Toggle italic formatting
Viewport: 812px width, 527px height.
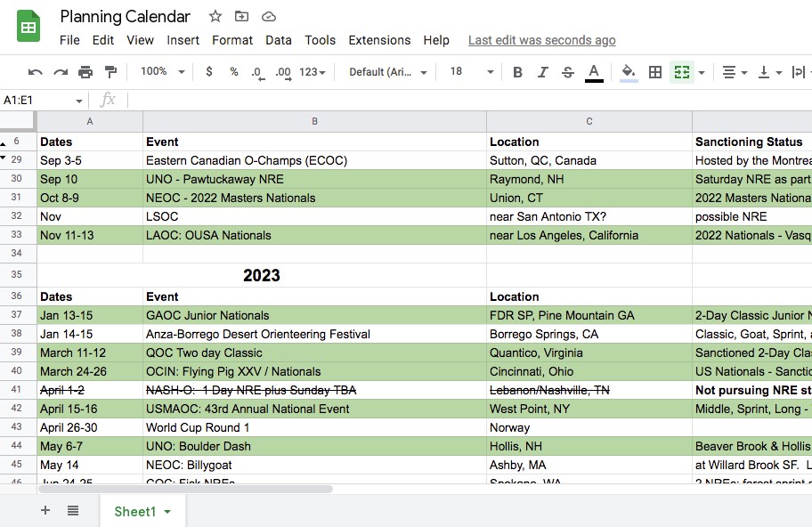pyautogui.click(x=543, y=72)
